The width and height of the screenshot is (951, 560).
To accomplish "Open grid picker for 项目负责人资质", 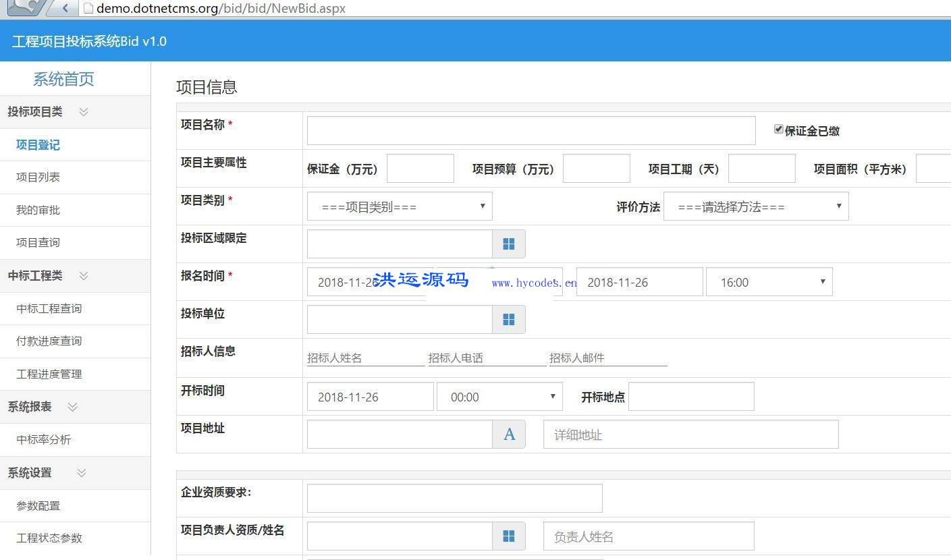I will (509, 536).
